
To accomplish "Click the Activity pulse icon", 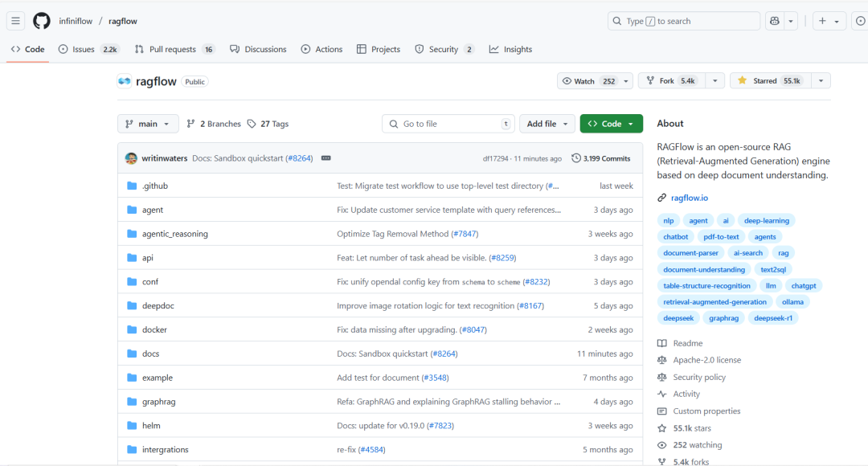I will (662, 394).
